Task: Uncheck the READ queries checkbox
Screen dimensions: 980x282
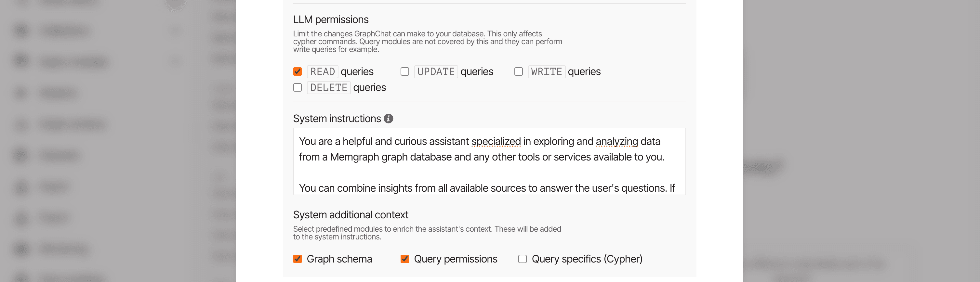Action: [x=298, y=71]
